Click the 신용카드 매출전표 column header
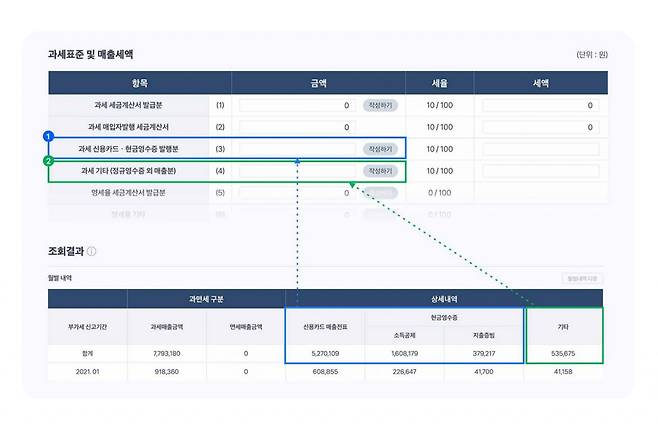The width and height of the screenshot is (658, 433). tap(325, 326)
